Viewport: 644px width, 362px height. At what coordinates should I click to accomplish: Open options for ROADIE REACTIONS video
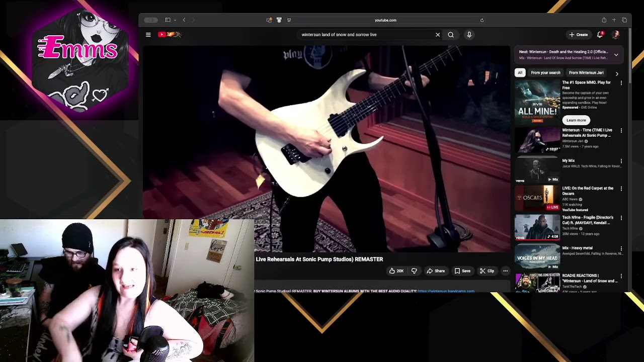point(621,276)
